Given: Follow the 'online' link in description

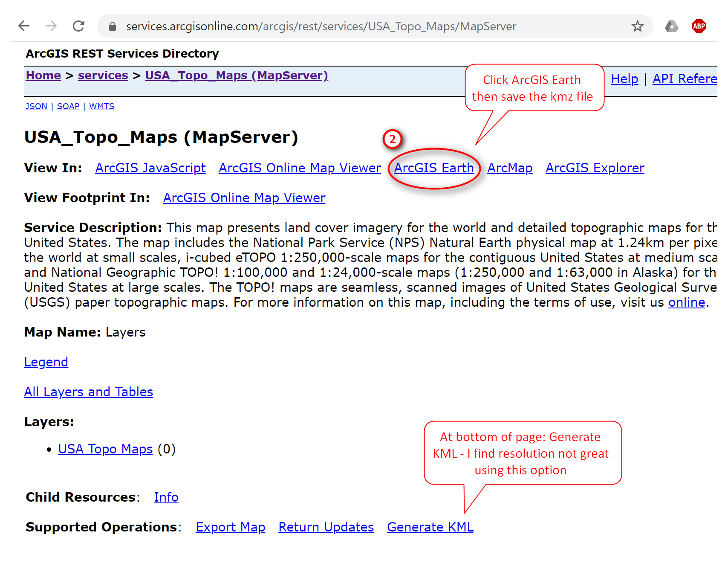Looking at the screenshot, I should (x=687, y=302).
